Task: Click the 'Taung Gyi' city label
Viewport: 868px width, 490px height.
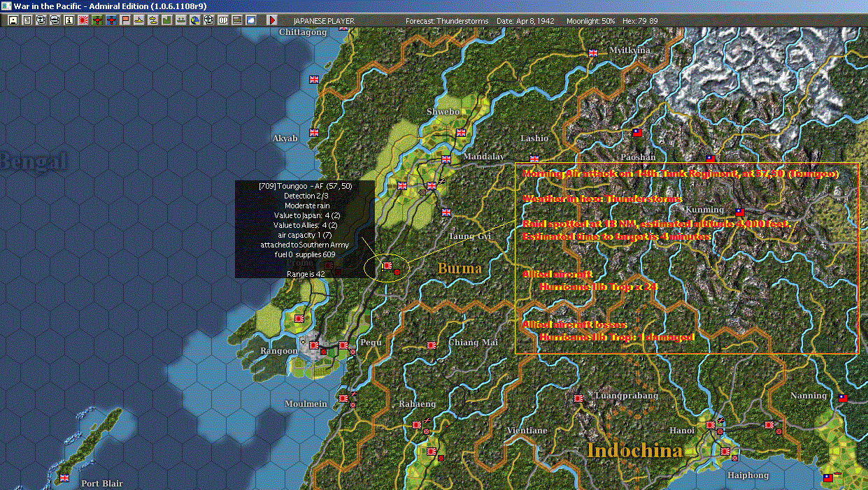Action: click(x=470, y=236)
